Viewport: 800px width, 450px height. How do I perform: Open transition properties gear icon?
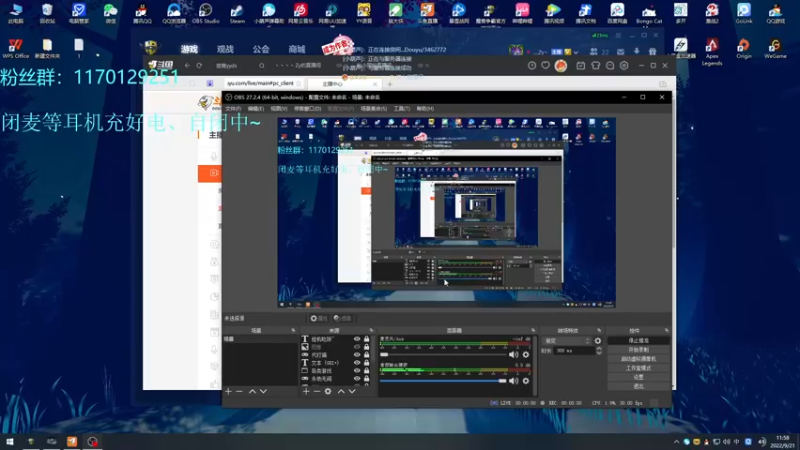[598, 341]
